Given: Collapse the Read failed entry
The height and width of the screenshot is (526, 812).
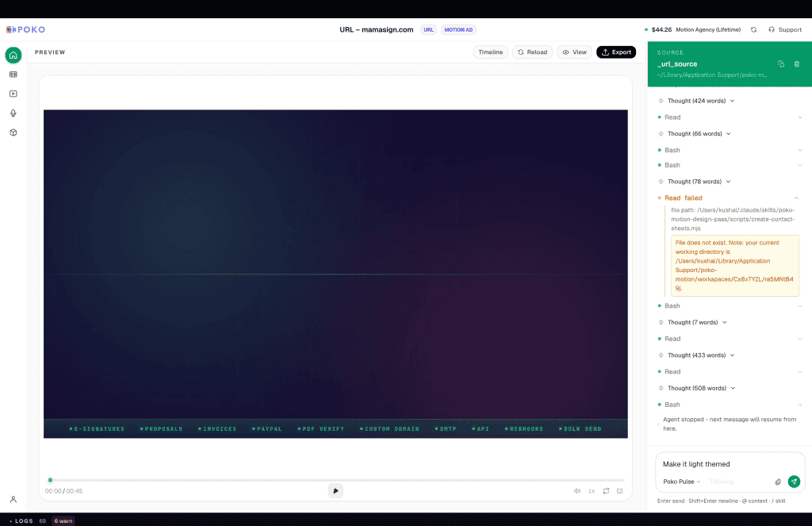Looking at the screenshot, I should coord(796,198).
